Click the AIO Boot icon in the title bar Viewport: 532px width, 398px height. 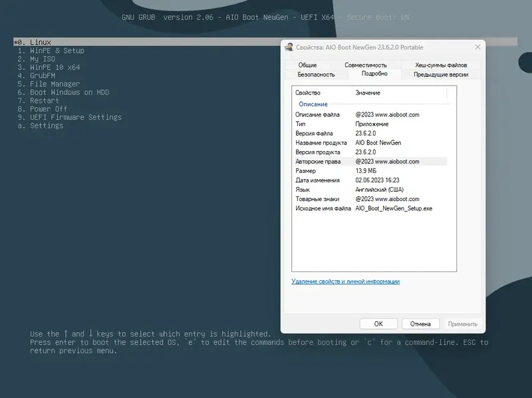tap(289, 47)
